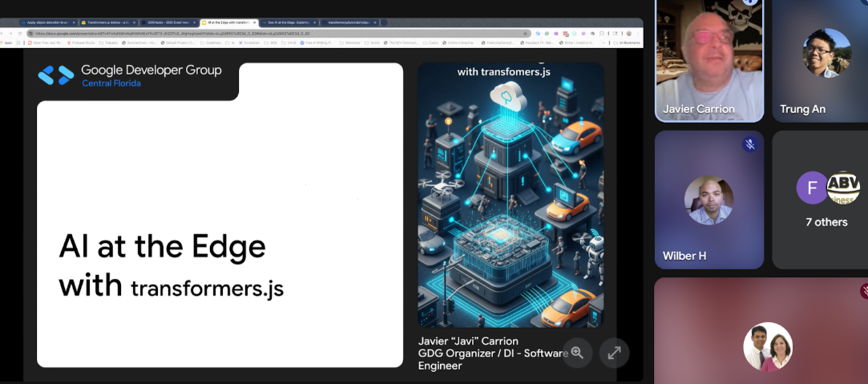Click the muted microphone icon on Wilber H's tile
This screenshot has width=868, height=384.
click(x=750, y=144)
